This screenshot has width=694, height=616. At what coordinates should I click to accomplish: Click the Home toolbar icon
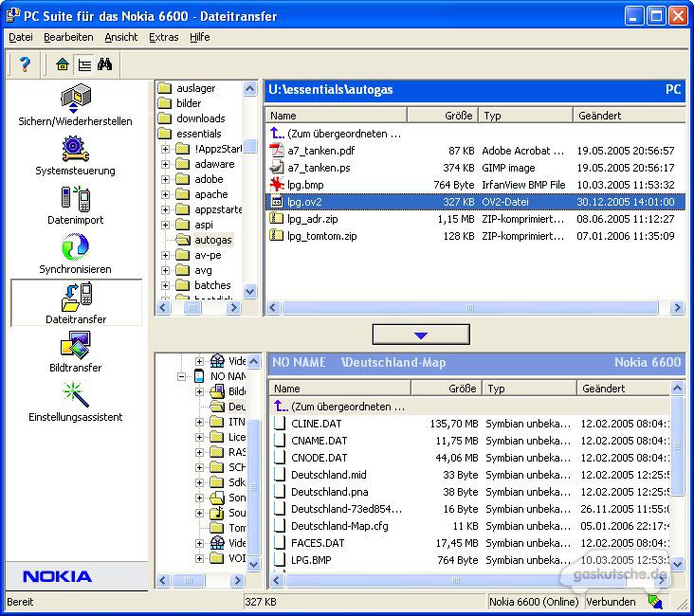point(63,64)
